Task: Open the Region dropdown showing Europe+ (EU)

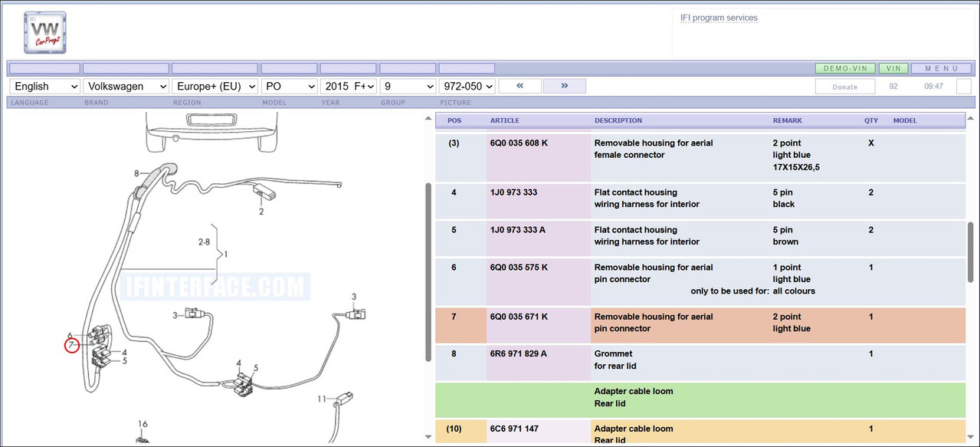Action: [215, 87]
